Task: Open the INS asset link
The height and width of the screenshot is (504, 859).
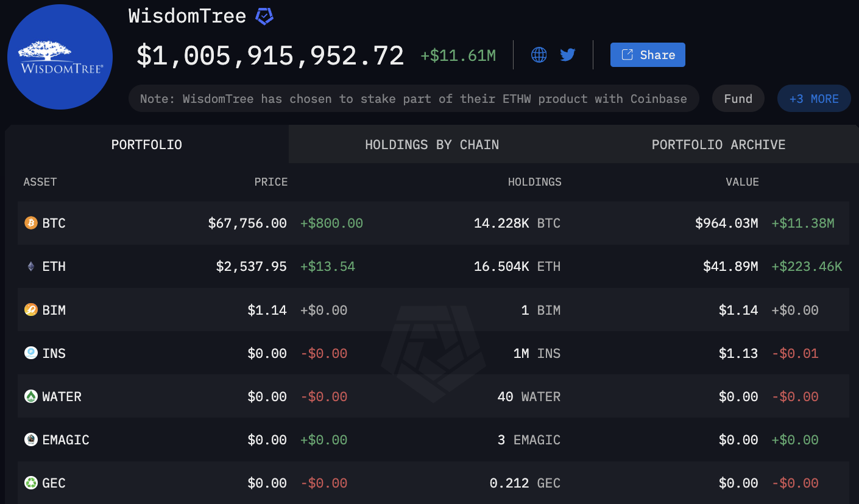Action: [54, 353]
